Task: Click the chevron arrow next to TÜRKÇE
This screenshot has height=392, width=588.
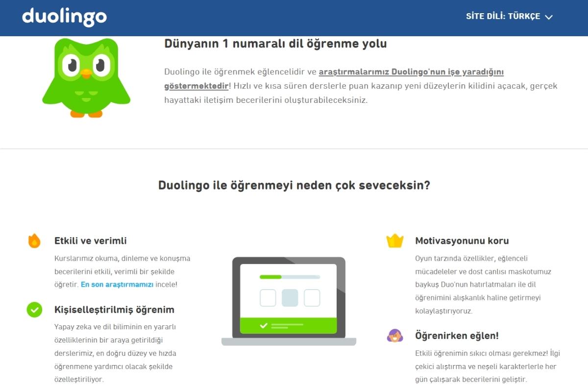Action: [549, 17]
